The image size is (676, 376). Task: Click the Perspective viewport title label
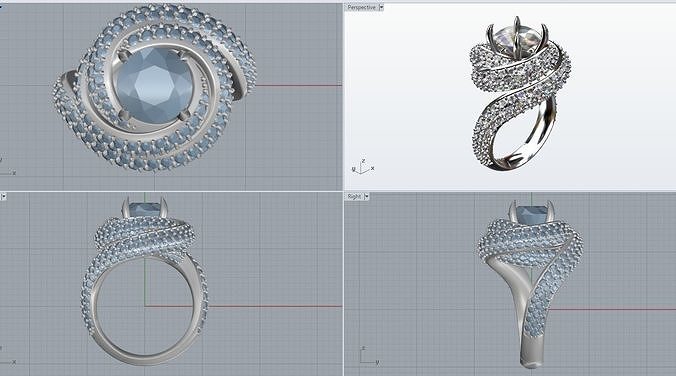[361, 8]
